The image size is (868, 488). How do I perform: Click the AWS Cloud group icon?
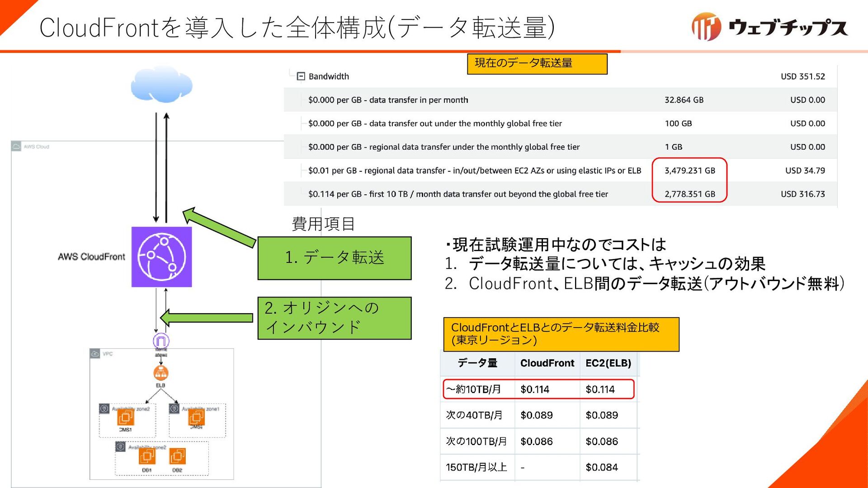coord(16,146)
